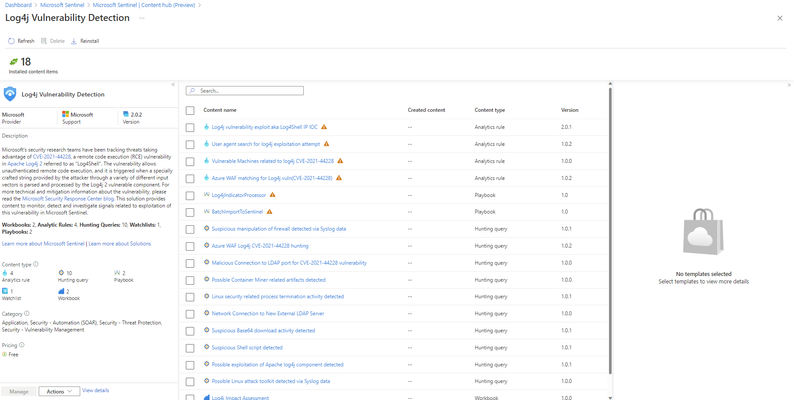Click the Hunting query count icon in Content type
The height and width of the screenshot is (400, 794).
61,273
